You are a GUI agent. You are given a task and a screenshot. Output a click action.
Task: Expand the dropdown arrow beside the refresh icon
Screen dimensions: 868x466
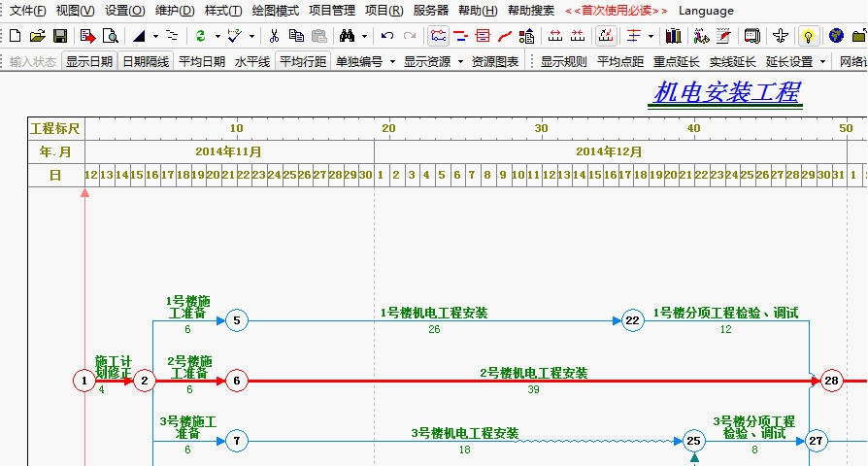click(x=217, y=37)
